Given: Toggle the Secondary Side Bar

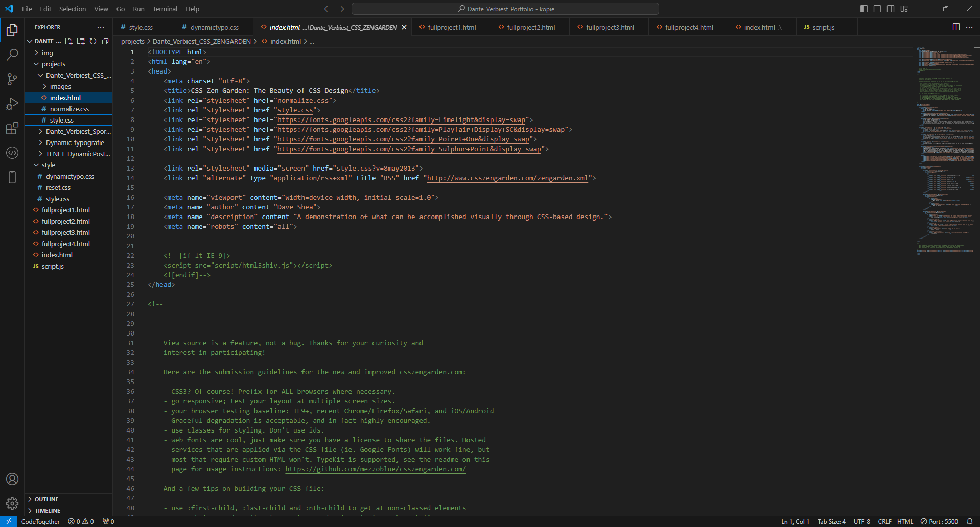Looking at the screenshot, I should click(x=891, y=9).
